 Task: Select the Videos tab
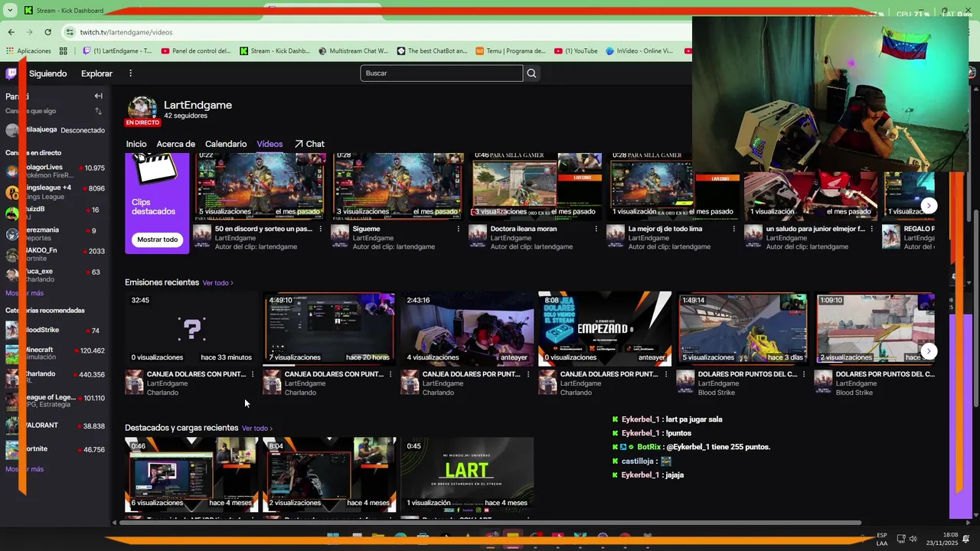coord(269,144)
